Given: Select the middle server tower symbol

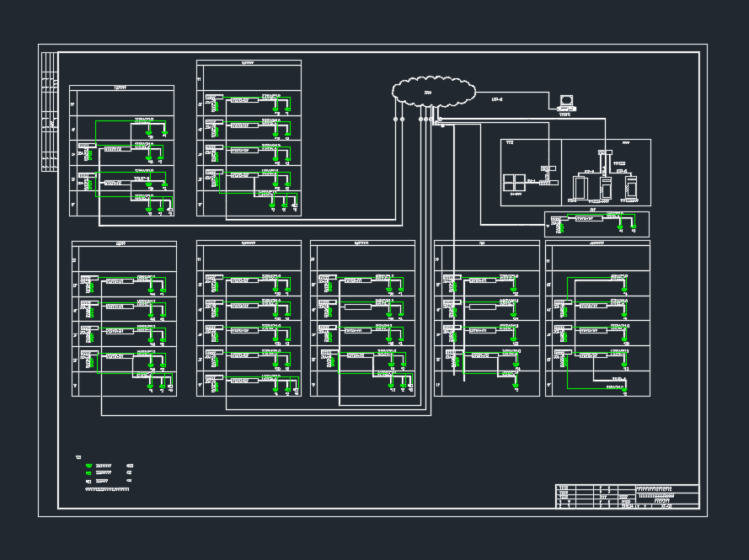Looking at the screenshot, I should tap(606, 188).
